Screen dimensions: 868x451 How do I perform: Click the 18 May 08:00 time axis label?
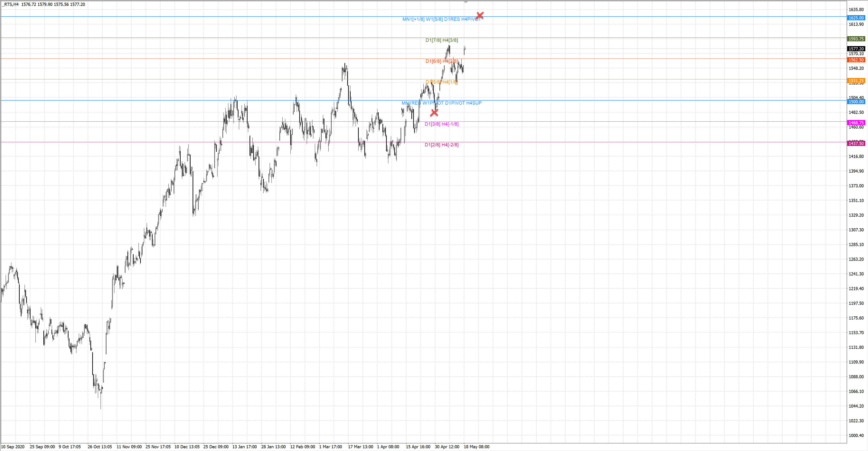pyautogui.click(x=476, y=447)
